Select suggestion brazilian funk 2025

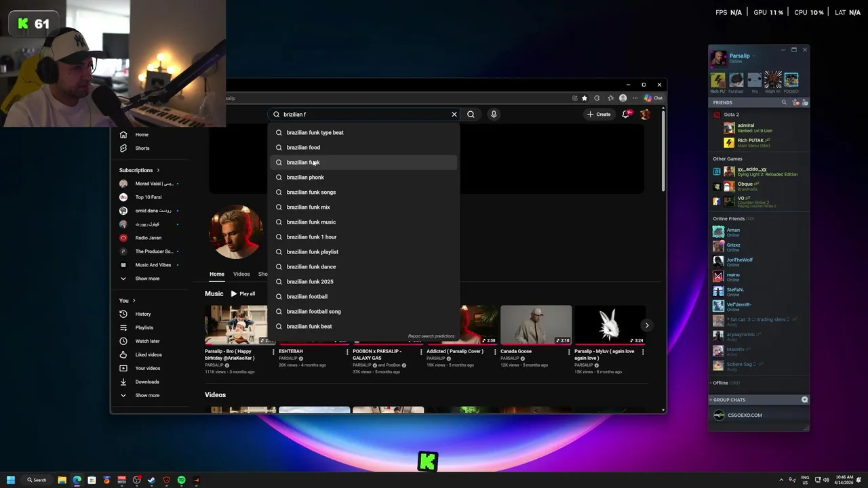click(364, 282)
